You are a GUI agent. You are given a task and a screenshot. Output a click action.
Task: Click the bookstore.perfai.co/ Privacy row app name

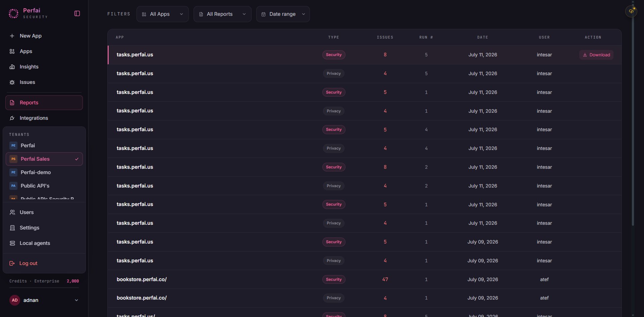coord(142,298)
